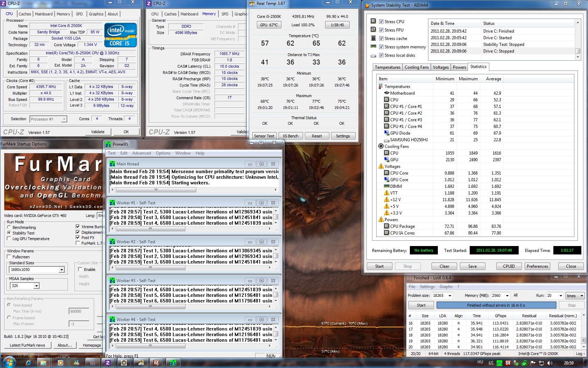Open the network tray icon
This screenshot has height=368, width=588.
541,363
